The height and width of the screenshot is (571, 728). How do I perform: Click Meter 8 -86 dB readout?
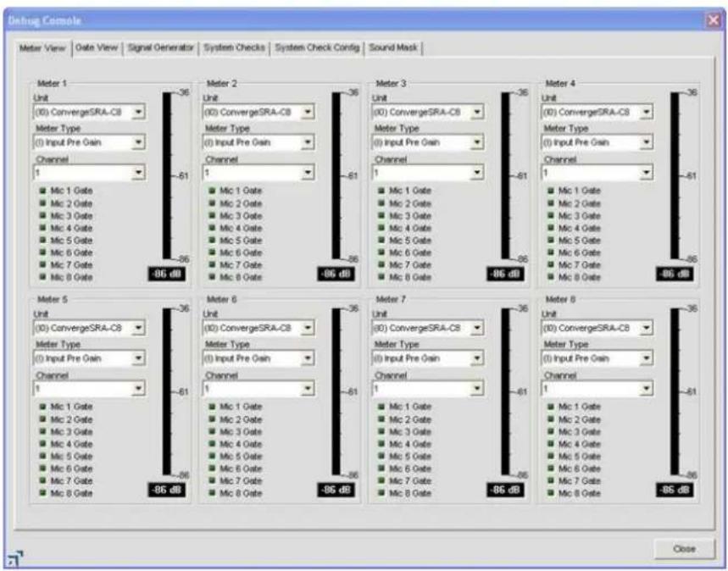[675, 490]
